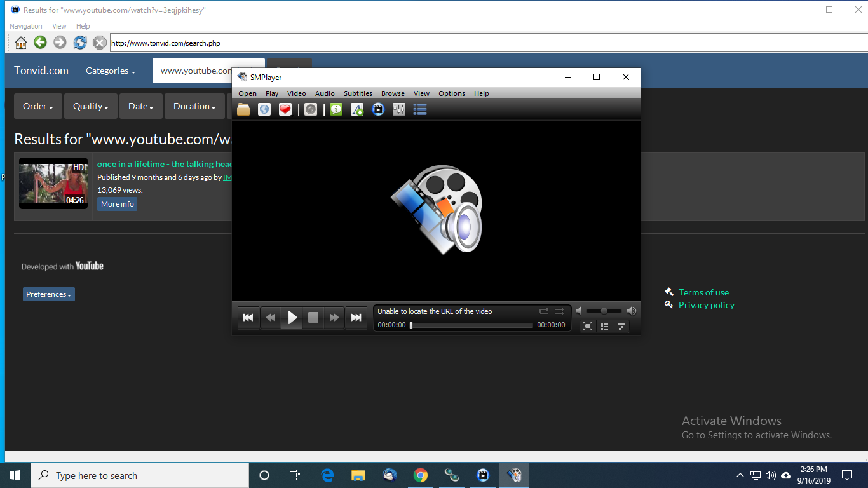868x488 pixels.
Task: Find subtitles online with the A download icon
Action: point(357,109)
